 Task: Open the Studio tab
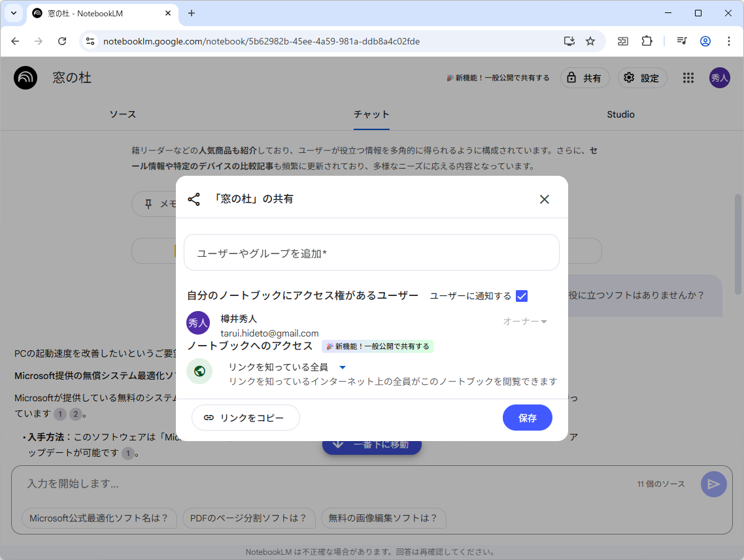(620, 114)
